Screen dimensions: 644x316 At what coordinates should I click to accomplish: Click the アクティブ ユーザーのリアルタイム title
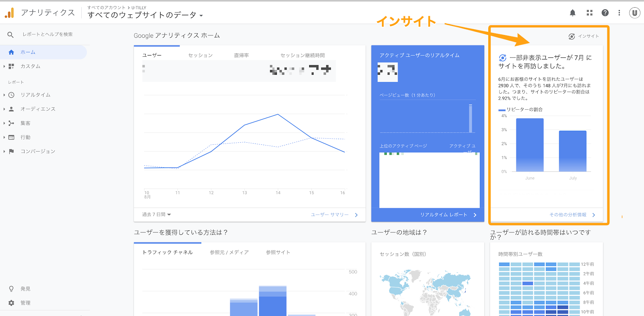(419, 55)
